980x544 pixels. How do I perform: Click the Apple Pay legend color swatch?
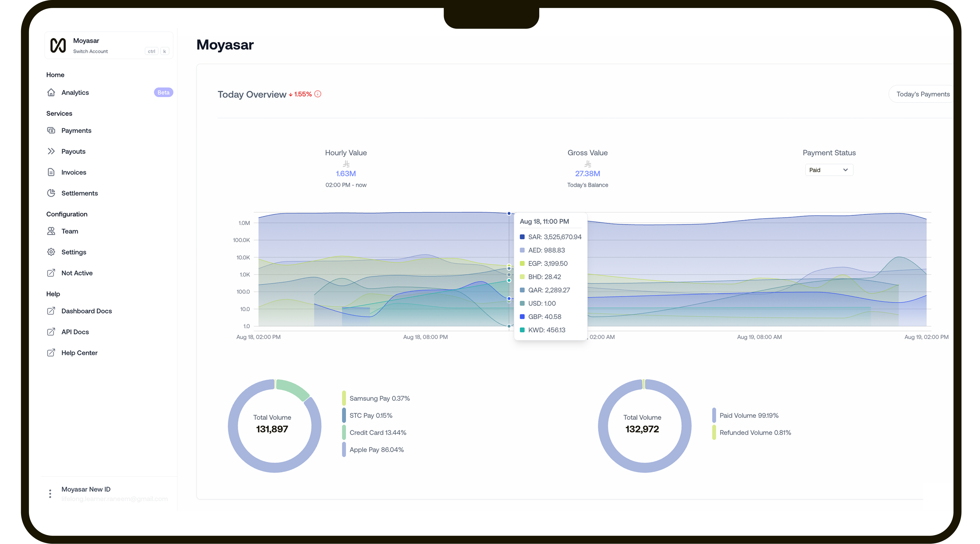point(344,450)
